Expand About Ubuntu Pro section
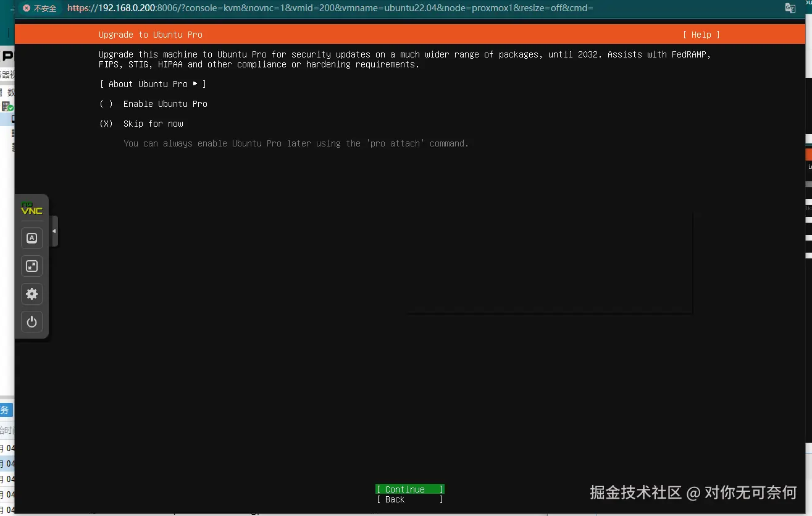Screen dimensions: 812x516 (x=153, y=84)
